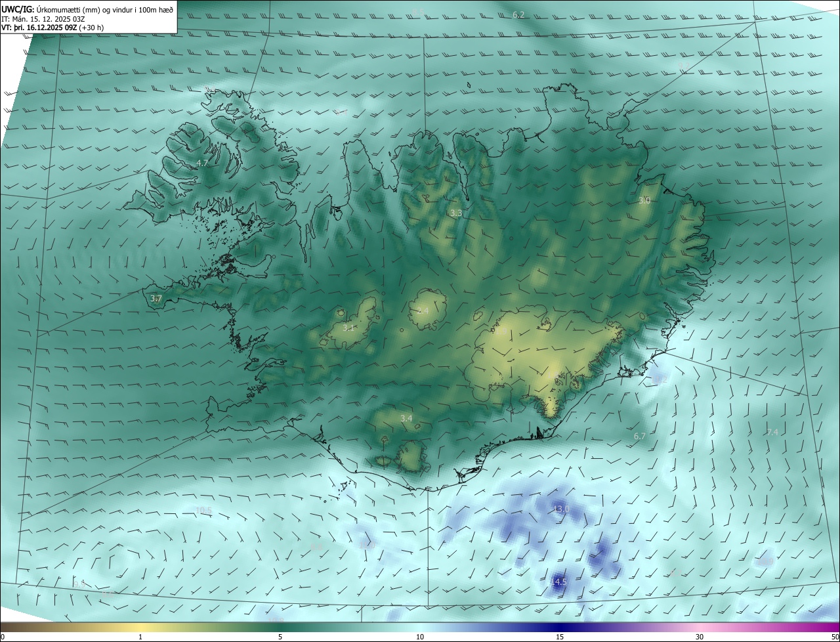The width and height of the screenshot is (840, 642).
Task: Click the 6.2 value near the top edge
Action: click(x=518, y=14)
